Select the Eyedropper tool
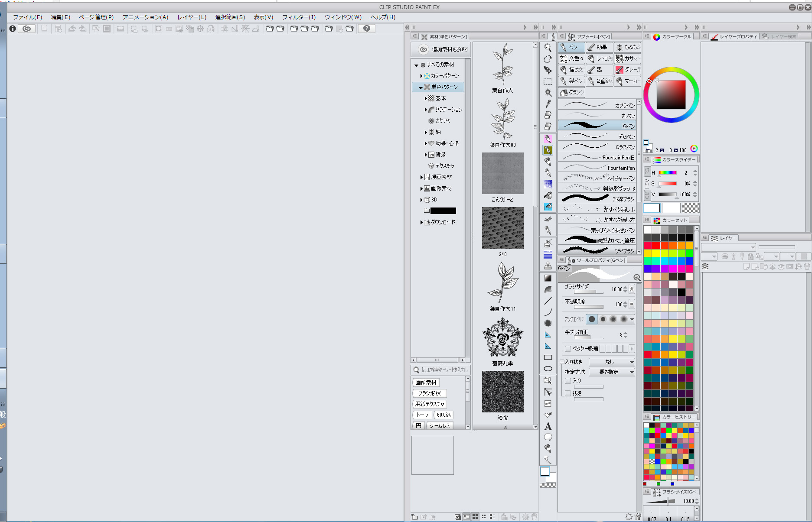The height and width of the screenshot is (522, 812). (548, 104)
